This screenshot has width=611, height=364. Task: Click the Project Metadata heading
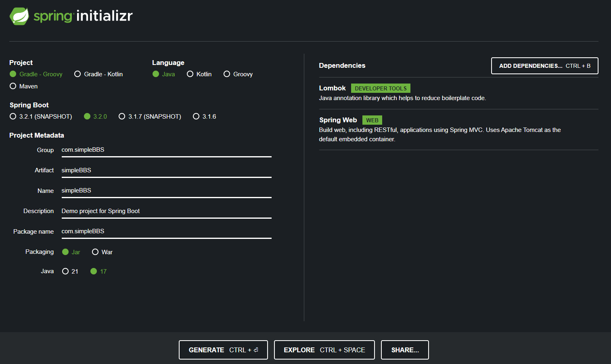pyautogui.click(x=37, y=135)
